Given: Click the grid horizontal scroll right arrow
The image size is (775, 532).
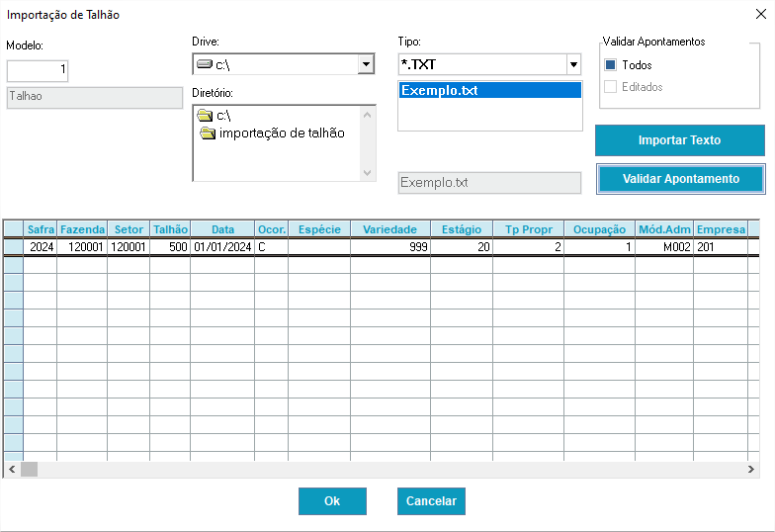Looking at the screenshot, I should tap(751, 469).
